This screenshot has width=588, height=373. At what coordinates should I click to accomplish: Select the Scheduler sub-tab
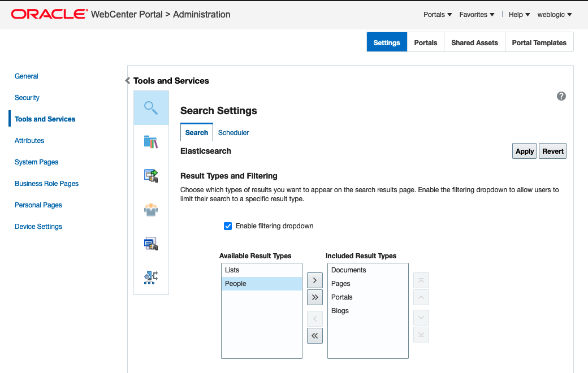point(234,132)
